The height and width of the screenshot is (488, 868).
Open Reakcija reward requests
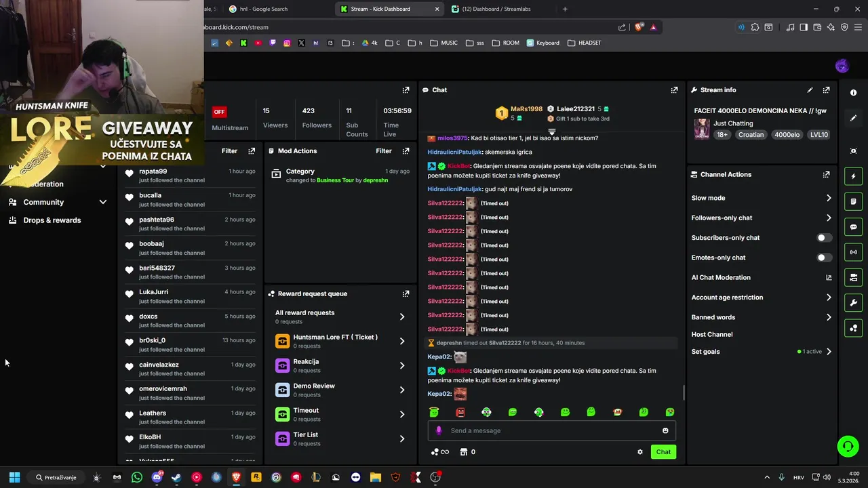(x=340, y=365)
